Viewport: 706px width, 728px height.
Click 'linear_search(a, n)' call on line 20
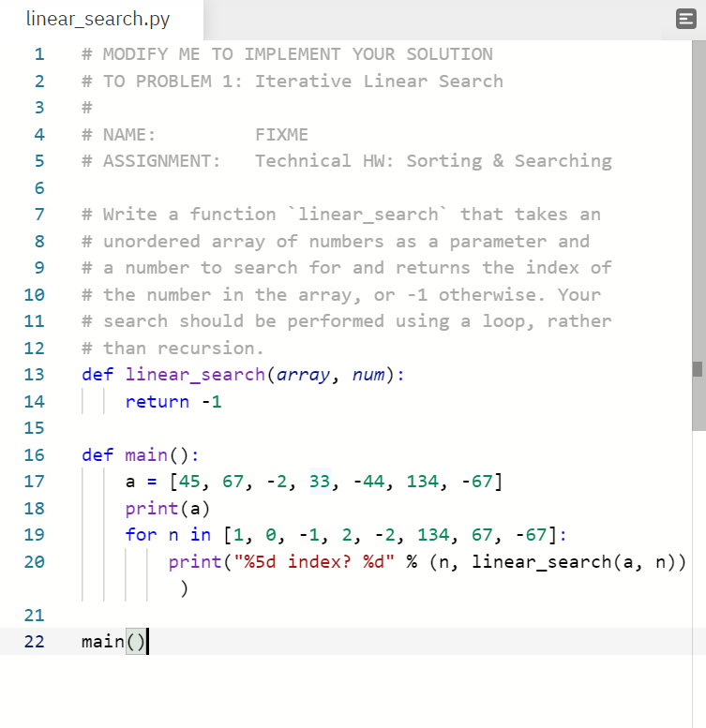pyautogui.click(x=574, y=562)
